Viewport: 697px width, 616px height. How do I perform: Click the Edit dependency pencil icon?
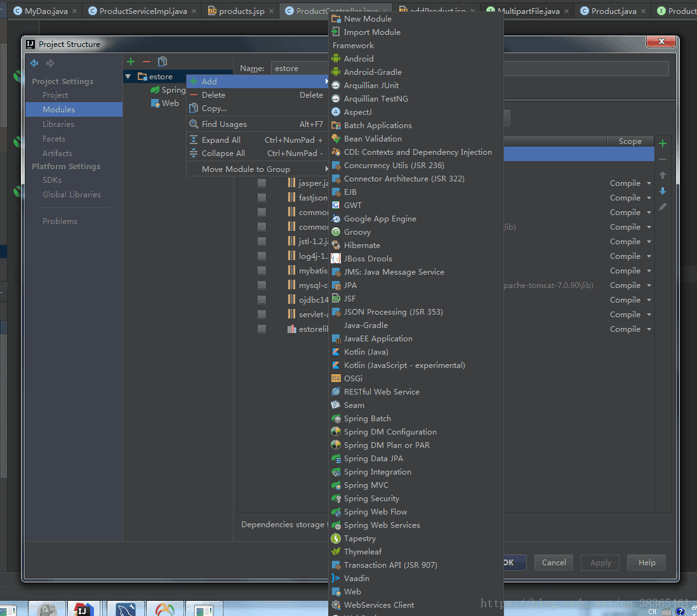click(x=663, y=207)
